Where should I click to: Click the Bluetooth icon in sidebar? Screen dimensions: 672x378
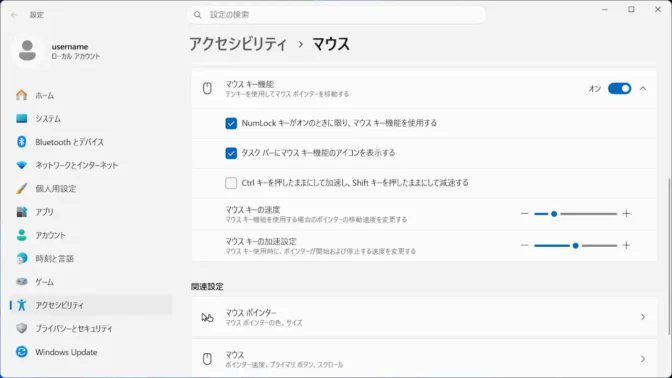[21, 141]
